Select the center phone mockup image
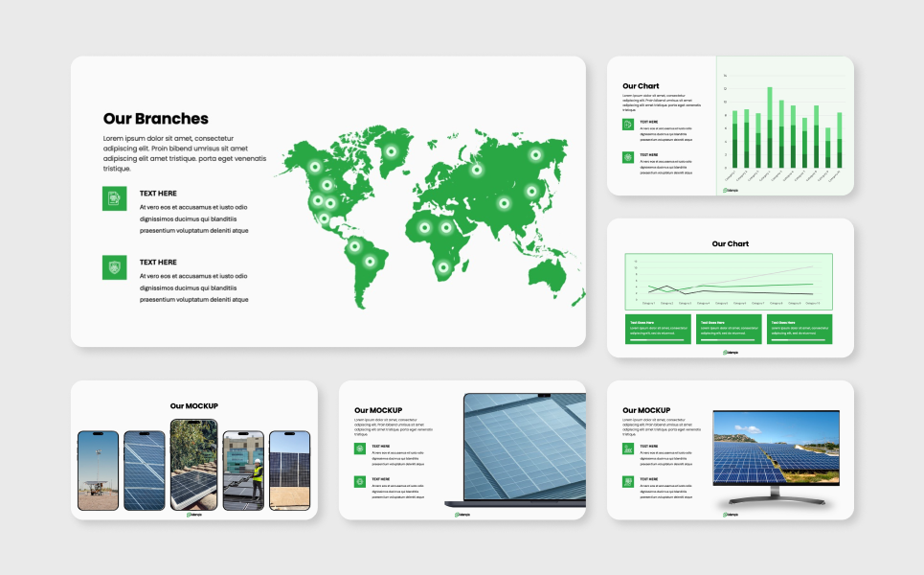The image size is (924, 575). click(193, 465)
